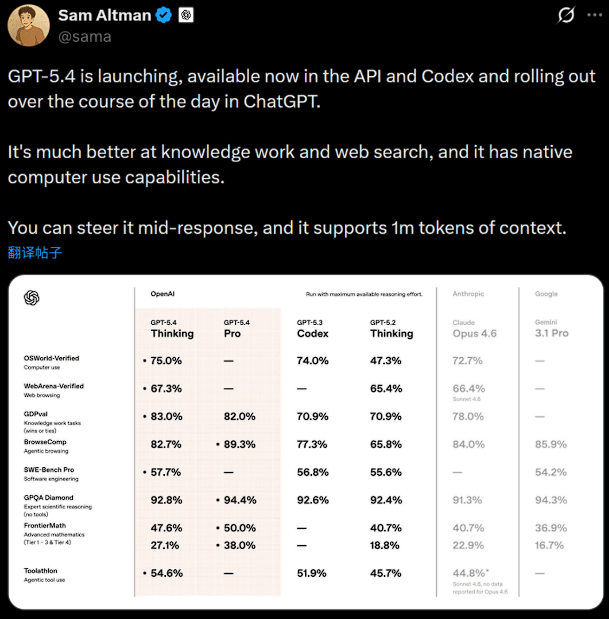Click the Claude Opus 4.6 column header

point(474,328)
